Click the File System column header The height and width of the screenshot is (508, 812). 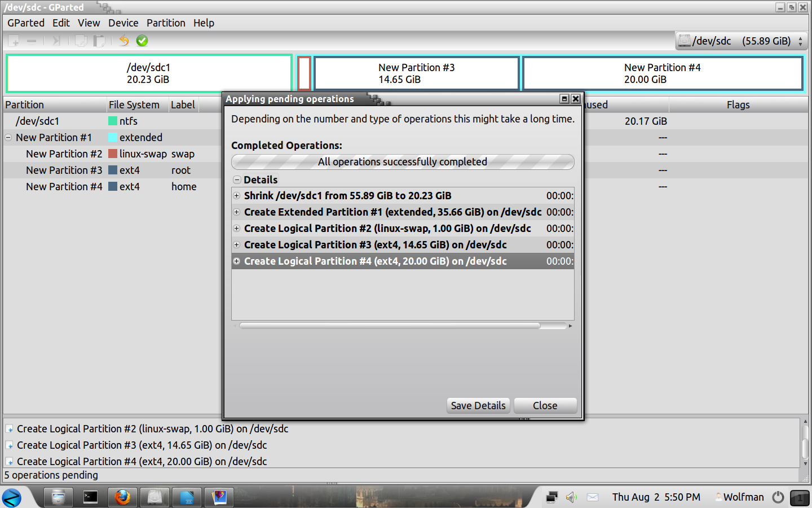(x=138, y=105)
